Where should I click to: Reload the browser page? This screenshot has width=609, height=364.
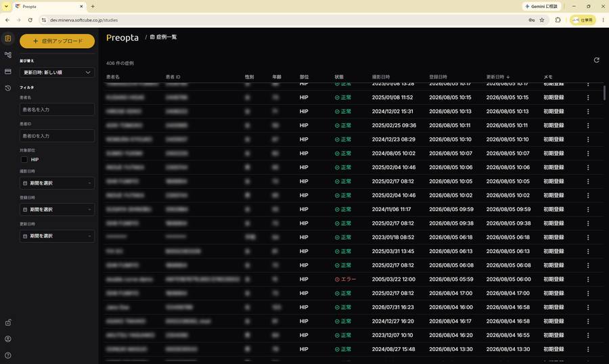click(30, 20)
